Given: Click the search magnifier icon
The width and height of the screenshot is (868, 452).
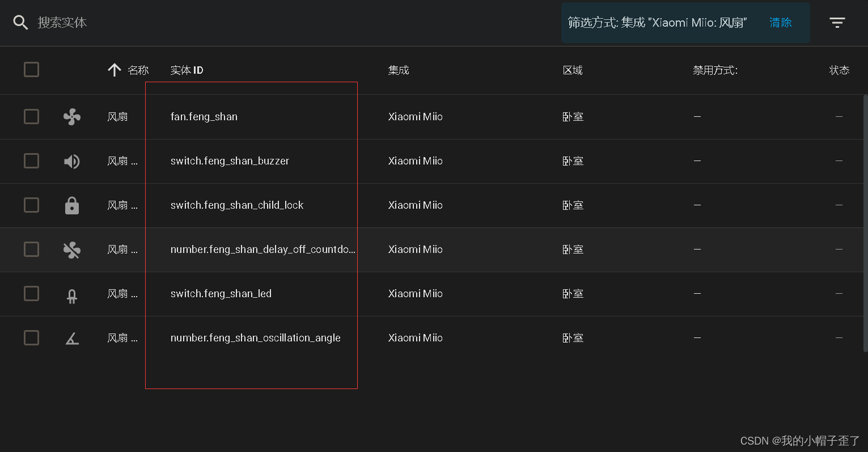Looking at the screenshot, I should 20,23.
